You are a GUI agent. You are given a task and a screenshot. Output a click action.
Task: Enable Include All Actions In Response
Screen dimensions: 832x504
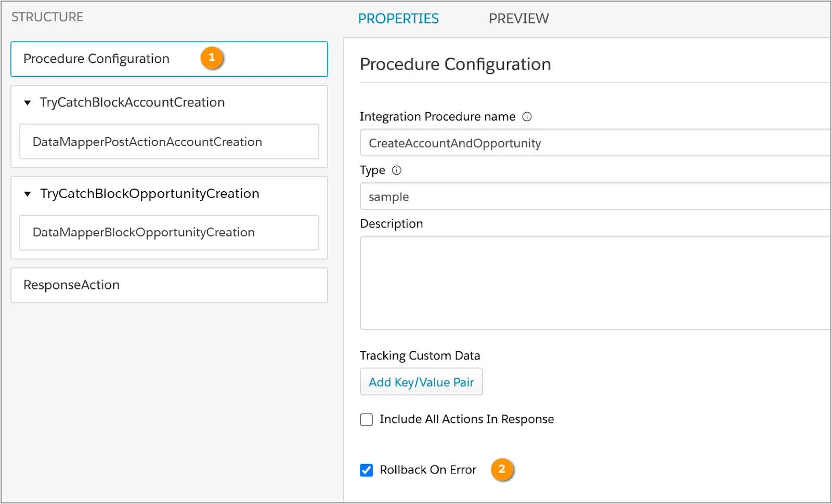point(366,419)
